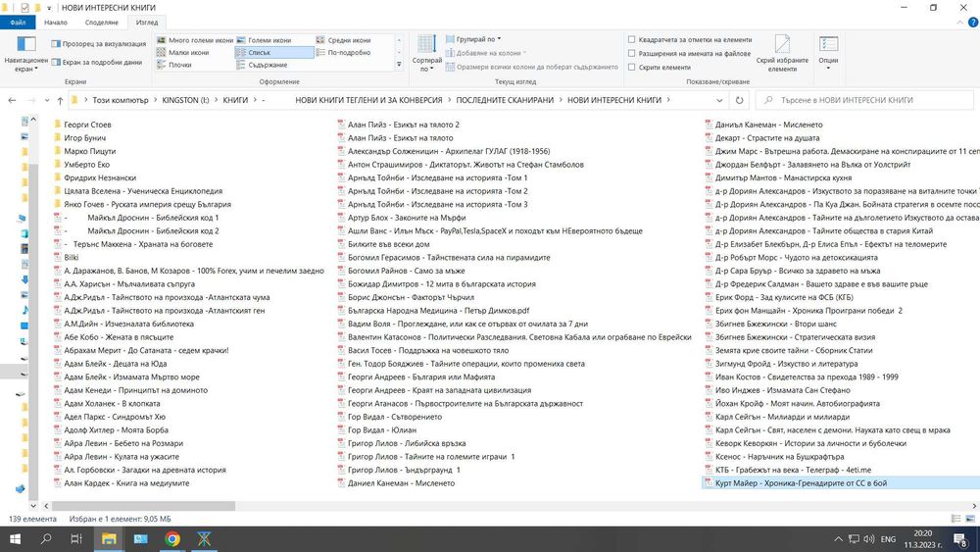
Task: Toggle Прозорец за визуализация preview pane
Action: tap(99, 44)
